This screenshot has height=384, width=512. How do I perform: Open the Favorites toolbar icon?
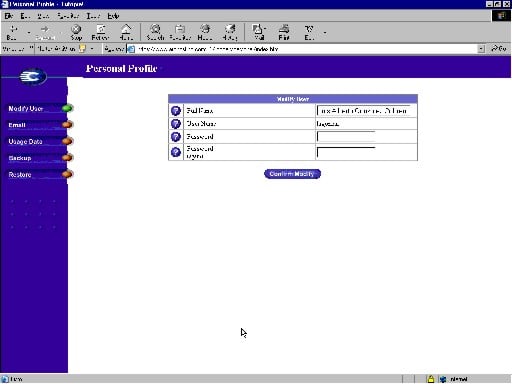tap(180, 32)
